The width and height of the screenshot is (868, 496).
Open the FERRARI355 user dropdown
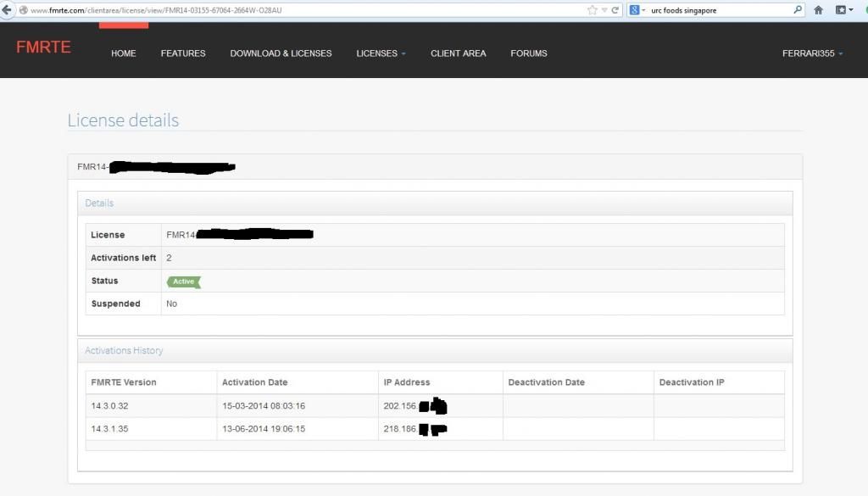[x=812, y=53]
